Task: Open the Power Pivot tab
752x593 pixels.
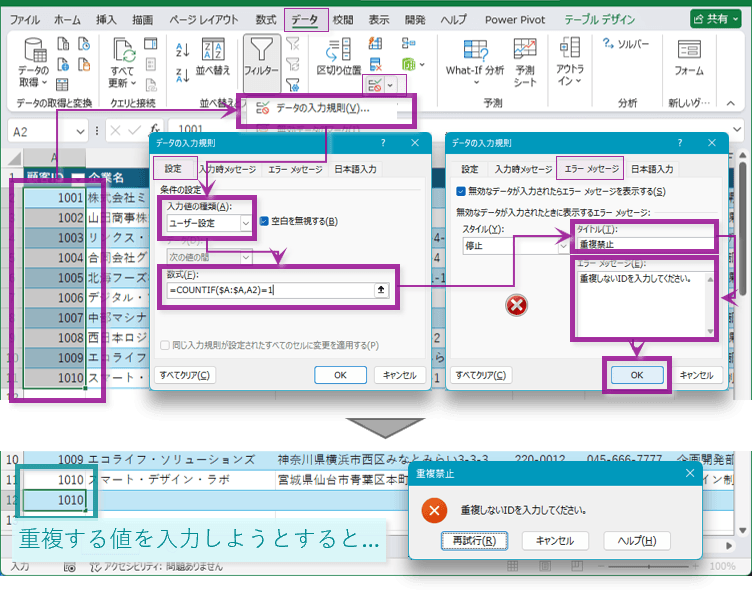Action: point(515,20)
